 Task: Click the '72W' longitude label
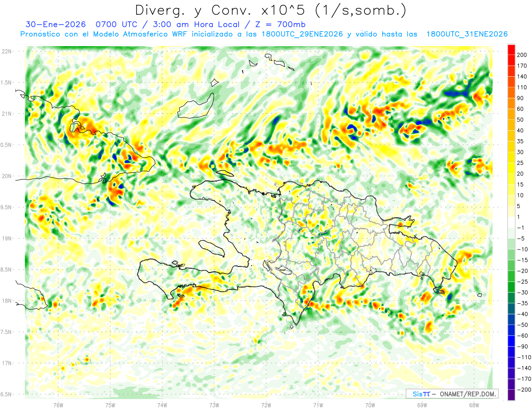(266, 405)
